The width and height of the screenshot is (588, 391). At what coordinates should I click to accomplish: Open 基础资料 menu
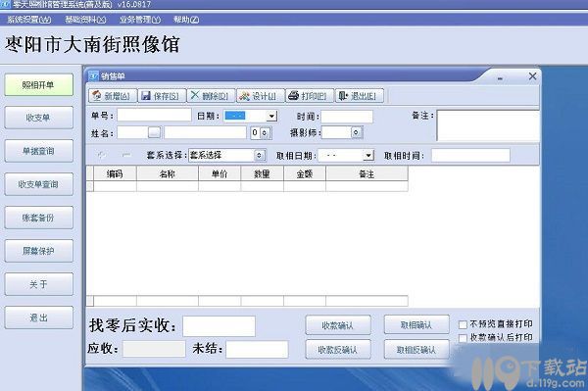85,20
